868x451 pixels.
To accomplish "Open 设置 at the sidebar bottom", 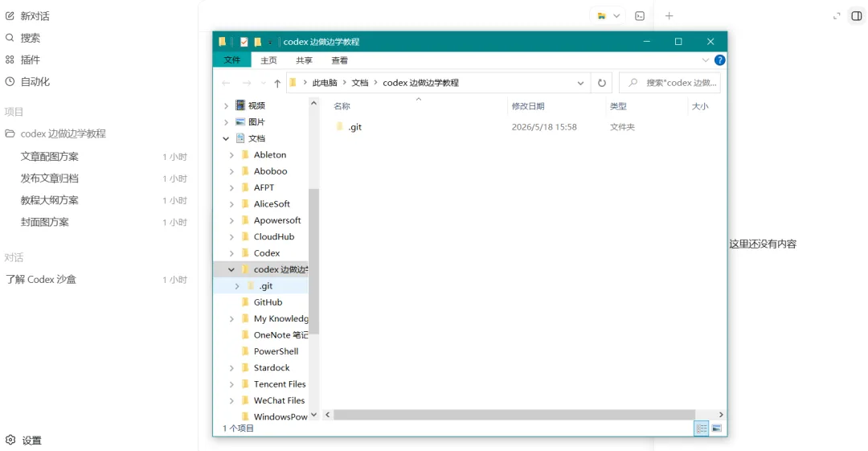I will pos(23,441).
